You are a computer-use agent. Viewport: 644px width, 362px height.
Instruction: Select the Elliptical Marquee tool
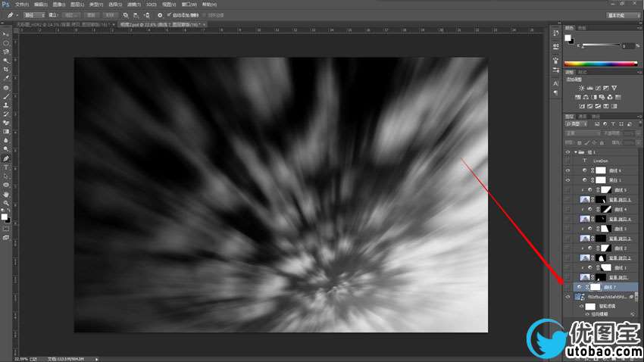6,43
